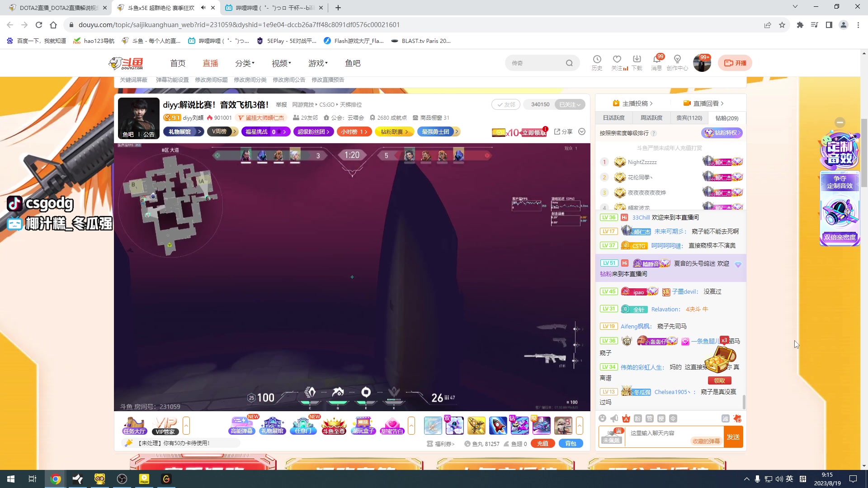Expand the 分类 category menu
The height and width of the screenshot is (488, 868).
pos(245,63)
